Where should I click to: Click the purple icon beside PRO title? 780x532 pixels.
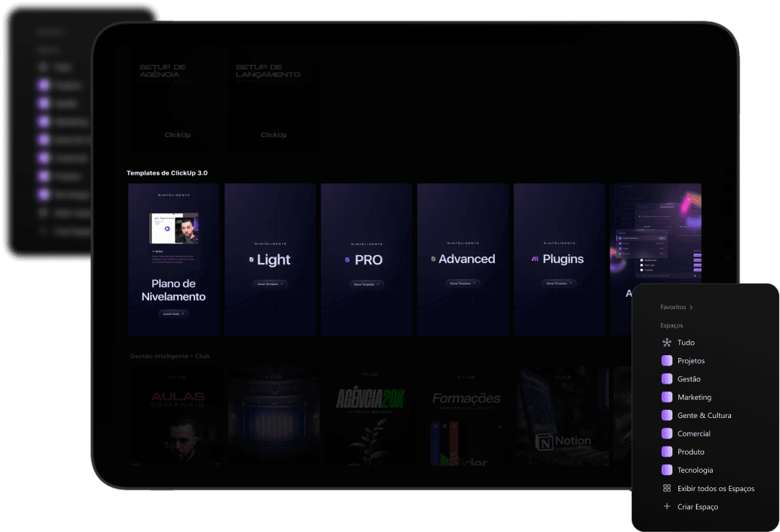[347, 259]
